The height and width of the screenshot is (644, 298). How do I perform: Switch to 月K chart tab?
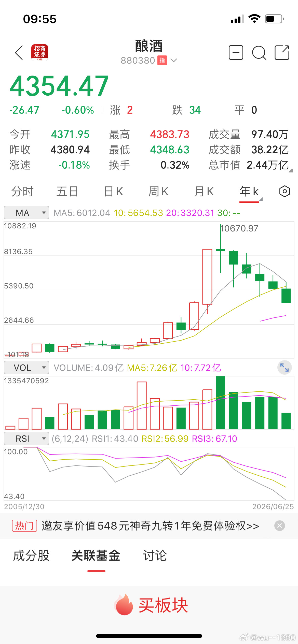204,191
